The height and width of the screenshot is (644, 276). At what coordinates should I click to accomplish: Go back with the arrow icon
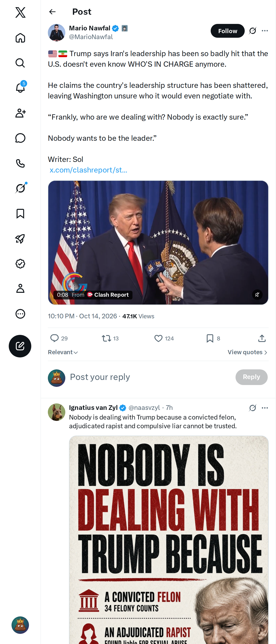coord(52,12)
